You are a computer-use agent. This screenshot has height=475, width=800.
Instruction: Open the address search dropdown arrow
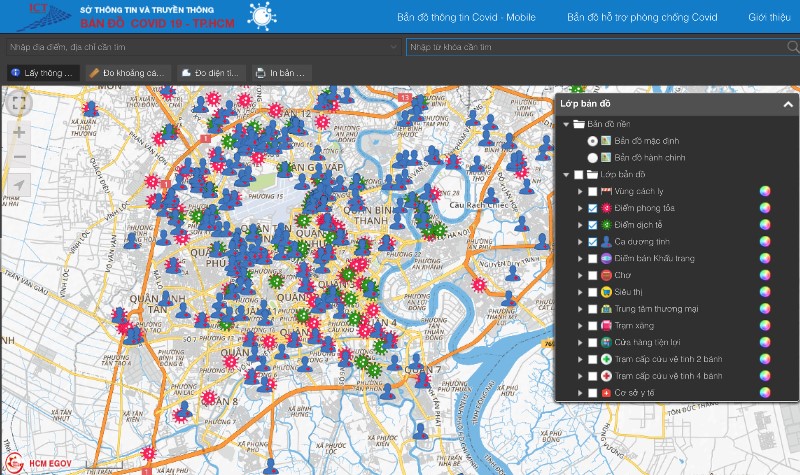coord(394,46)
